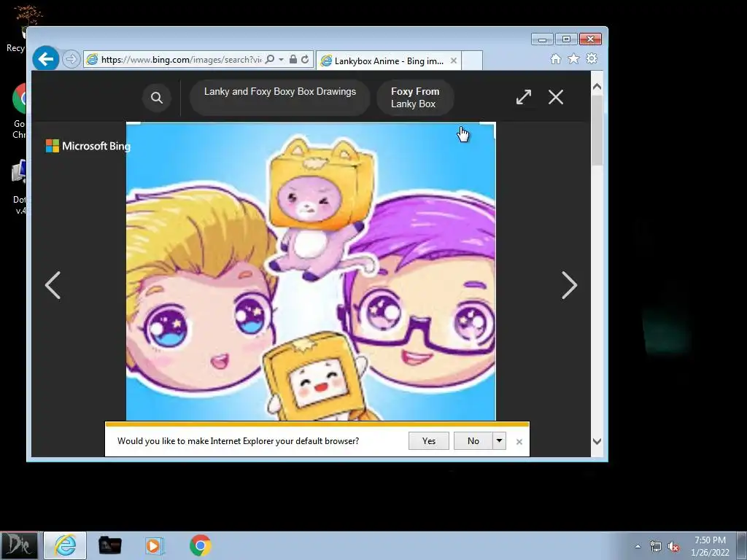Click the network icon in system tray
Image resolution: width=747 pixels, height=560 pixels.
pyautogui.click(x=656, y=546)
